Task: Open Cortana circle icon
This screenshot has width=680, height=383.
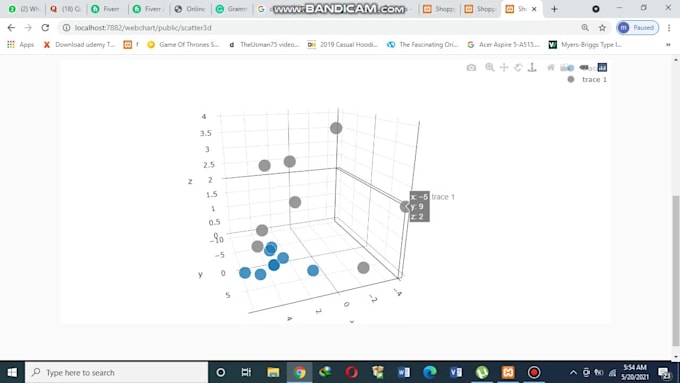Action: (220, 372)
